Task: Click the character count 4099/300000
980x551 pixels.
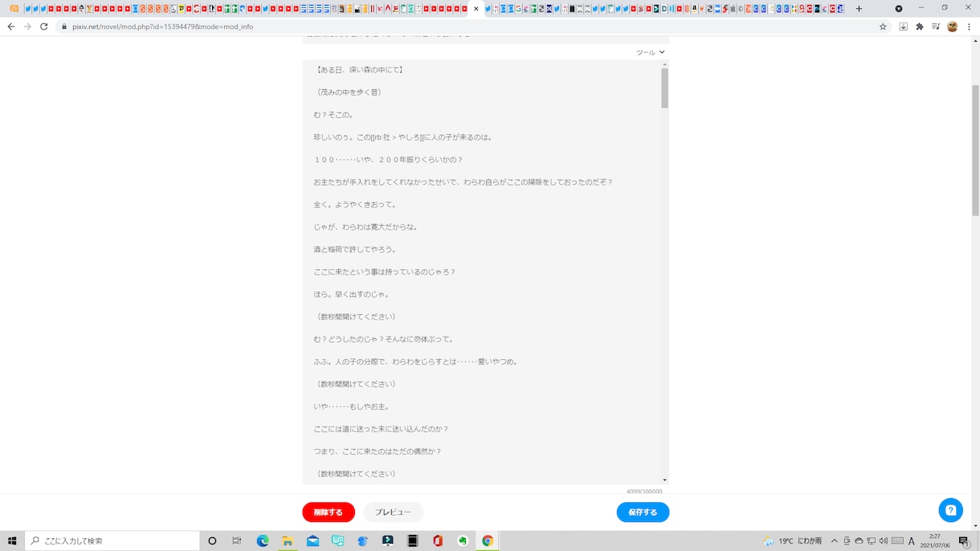Action: pos(644,492)
